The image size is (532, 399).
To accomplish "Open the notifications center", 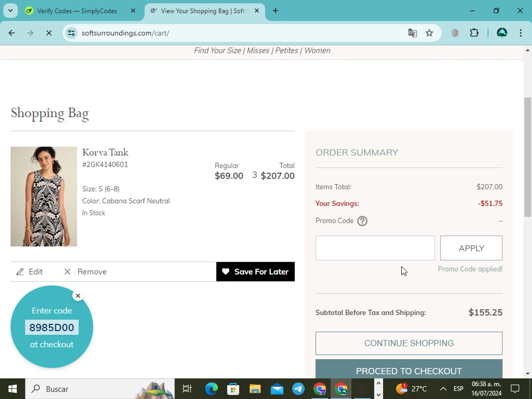I will pos(515,389).
